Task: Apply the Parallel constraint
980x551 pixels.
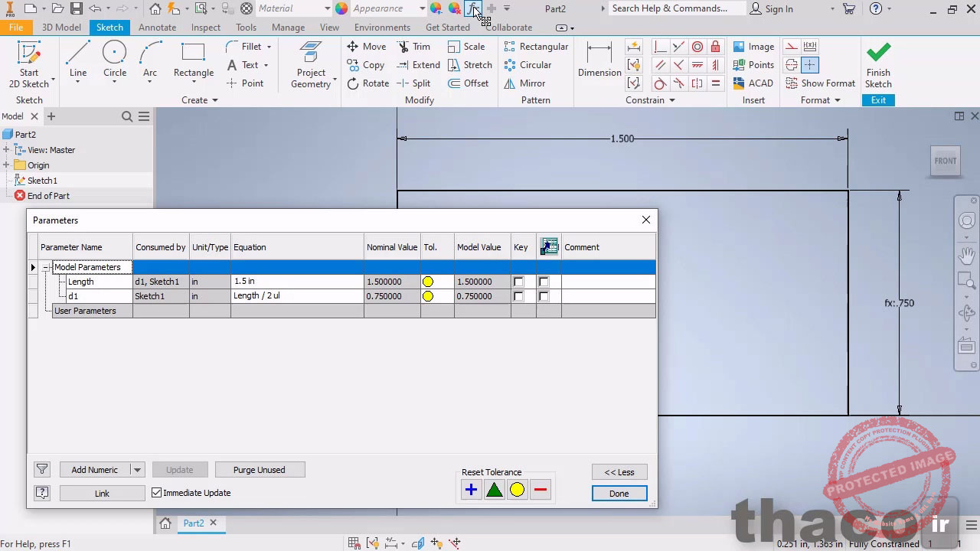Action: (x=660, y=65)
